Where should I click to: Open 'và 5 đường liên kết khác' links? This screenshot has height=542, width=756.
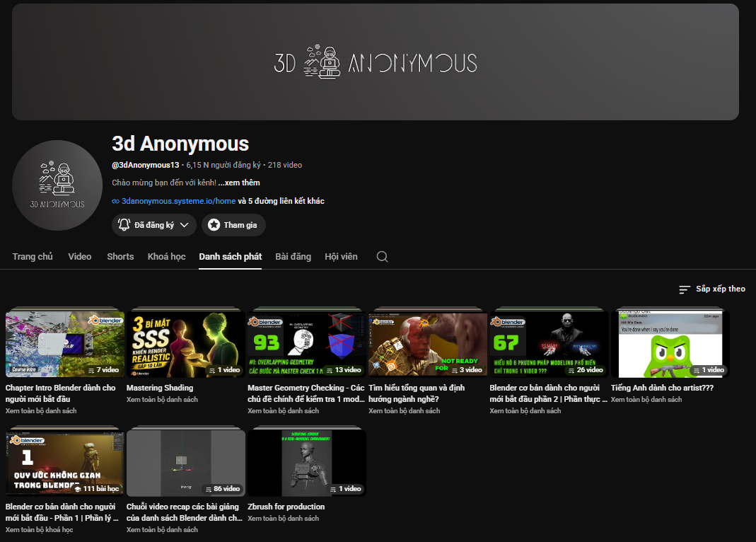(x=281, y=201)
